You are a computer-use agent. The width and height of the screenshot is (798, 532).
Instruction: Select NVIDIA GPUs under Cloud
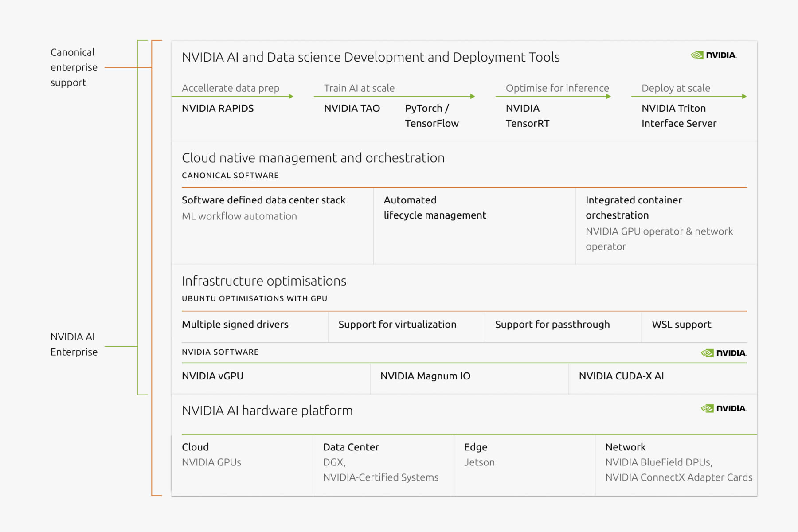coord(211,462)
